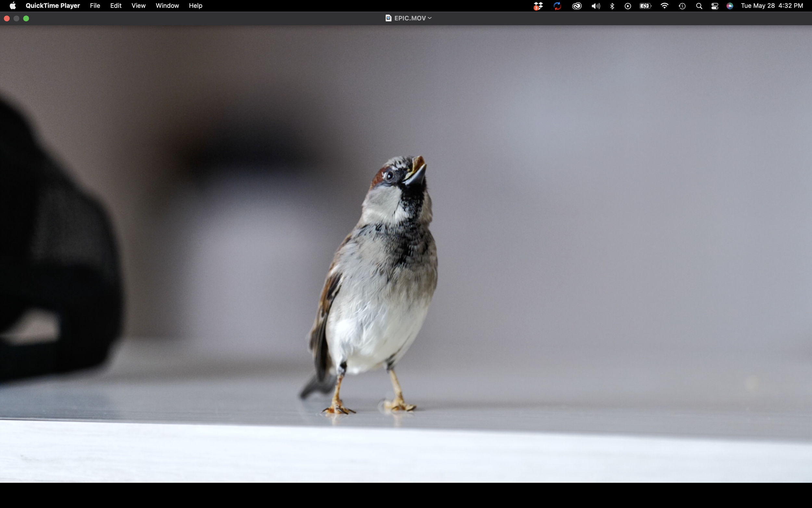
Task: Open the View menu
Action: coord(138,6)
